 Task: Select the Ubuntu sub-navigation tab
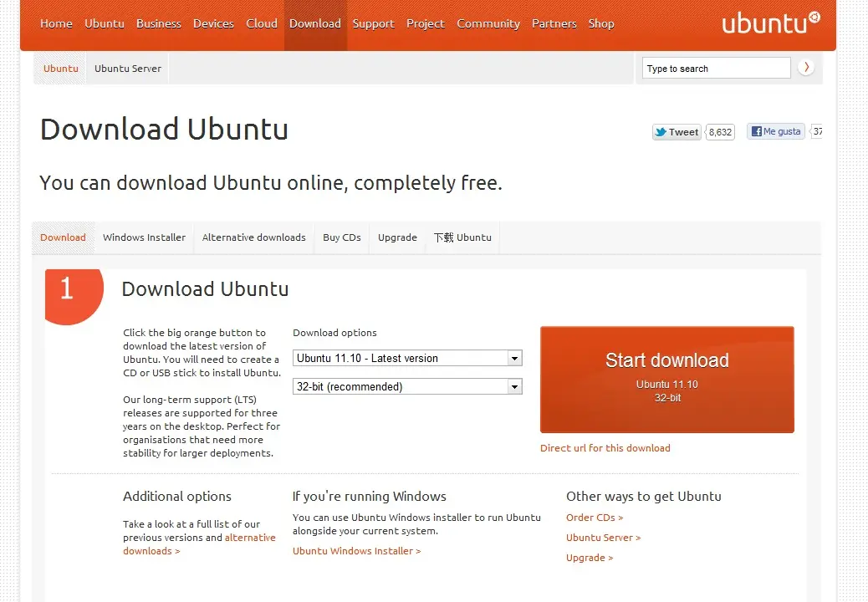(60, 69)
